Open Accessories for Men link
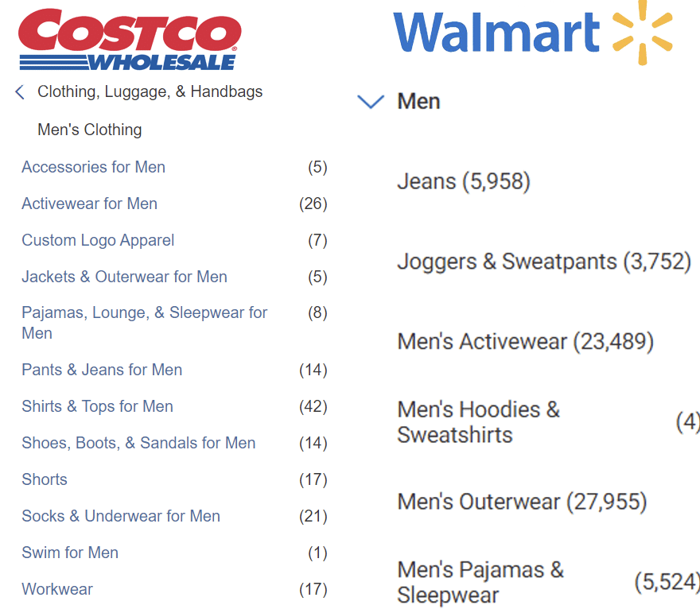The image size is (700, 609). (x=93, y=167)
